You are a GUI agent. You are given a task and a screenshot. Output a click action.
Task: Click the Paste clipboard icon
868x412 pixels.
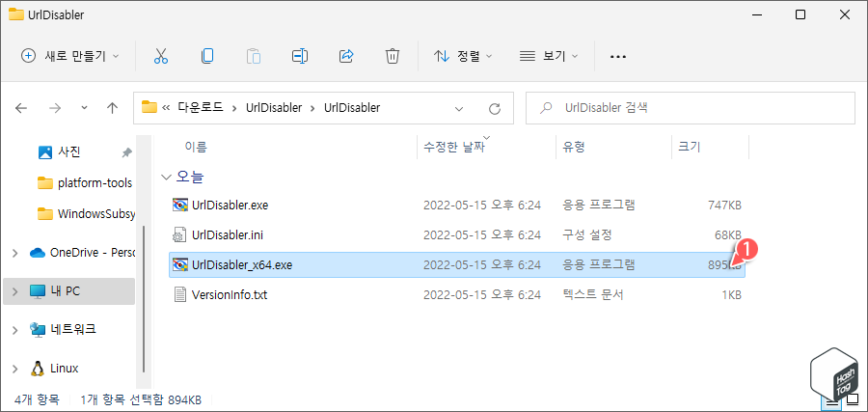click(x=254, y=56)
